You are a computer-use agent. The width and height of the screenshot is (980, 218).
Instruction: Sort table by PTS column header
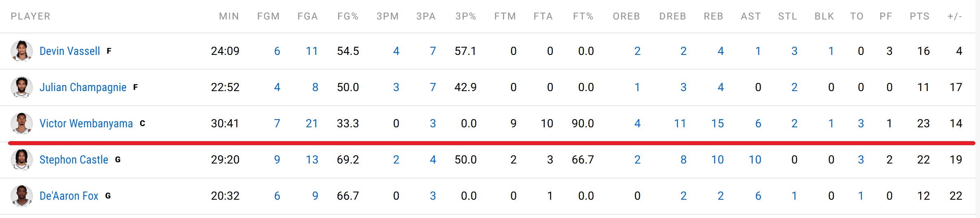(919, 16)
